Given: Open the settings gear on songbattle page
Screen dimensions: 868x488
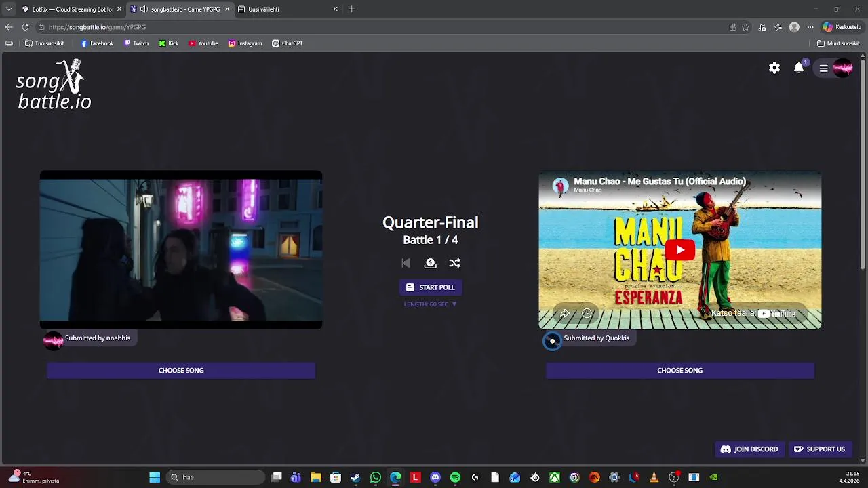Looking at the screenshot, I should pyautogui.click(x=774, y=68).
